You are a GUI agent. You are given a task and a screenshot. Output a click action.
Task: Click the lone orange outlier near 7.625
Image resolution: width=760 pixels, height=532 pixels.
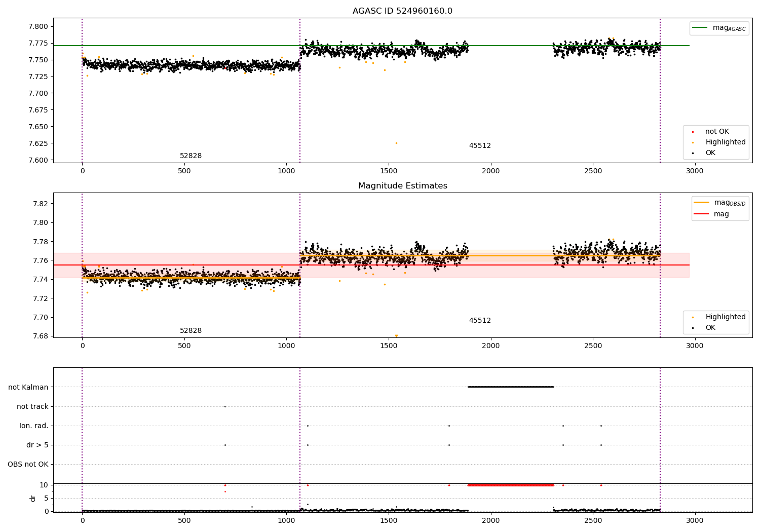tap(396, 143)
